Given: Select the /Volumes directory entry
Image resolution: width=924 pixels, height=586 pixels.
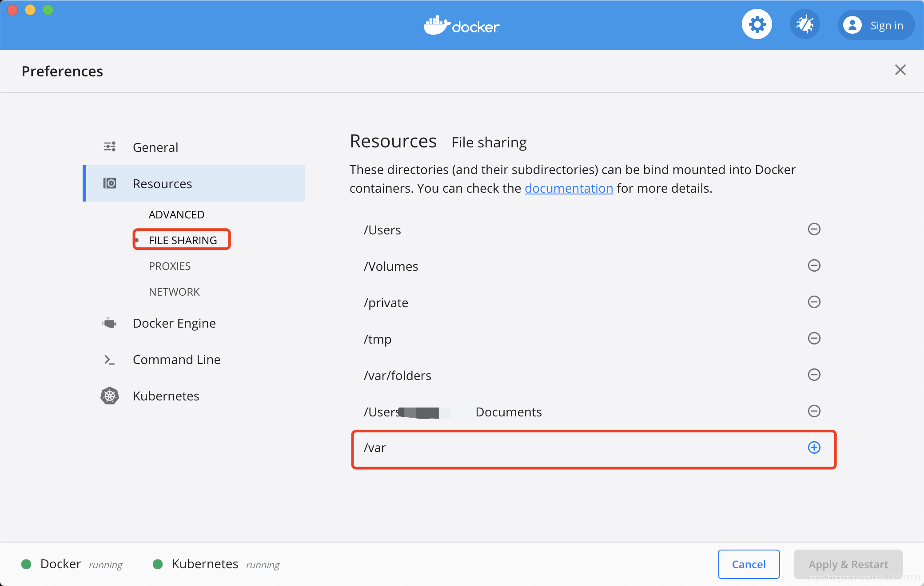Looking at the screenshot, I should 391,266.
